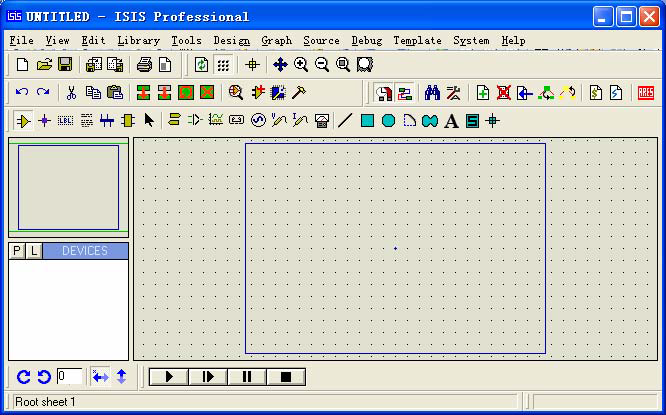
Task: Select the instant edit arrow tool
Action: click(149, 121)
